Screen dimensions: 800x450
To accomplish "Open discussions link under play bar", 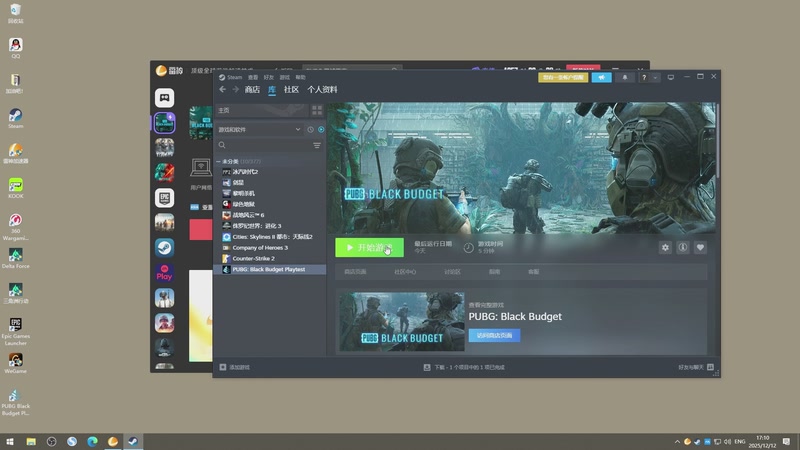I will pos(453,272).
